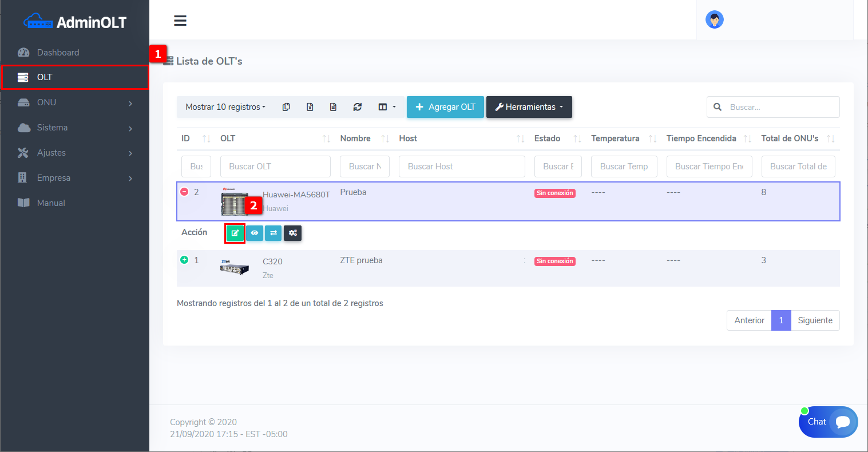Open the Herramientas dropdown
Screen dimensions: 868x452
click(x=529, y=107)
